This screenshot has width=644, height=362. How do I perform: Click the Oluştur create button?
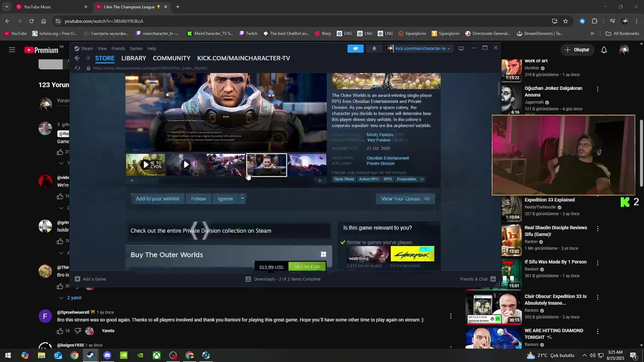[x=577, y=50]
